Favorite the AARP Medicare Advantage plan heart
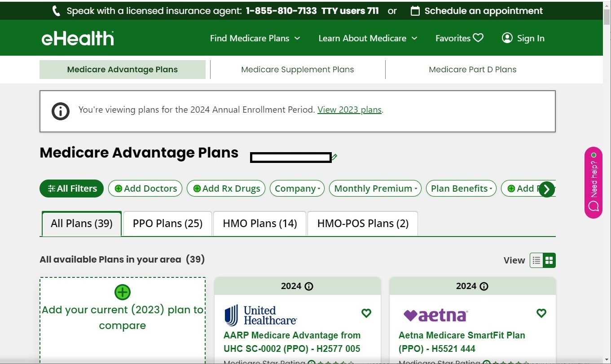 (x=366, y=313)
